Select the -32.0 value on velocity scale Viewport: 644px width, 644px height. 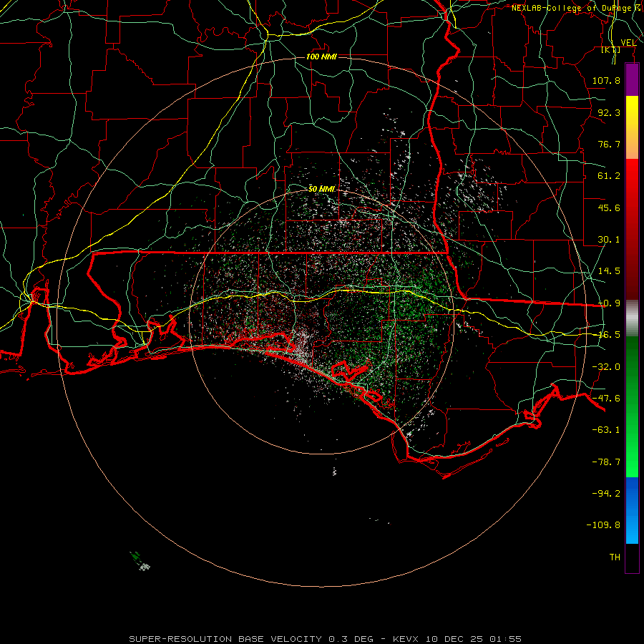[x=606, y=367]
